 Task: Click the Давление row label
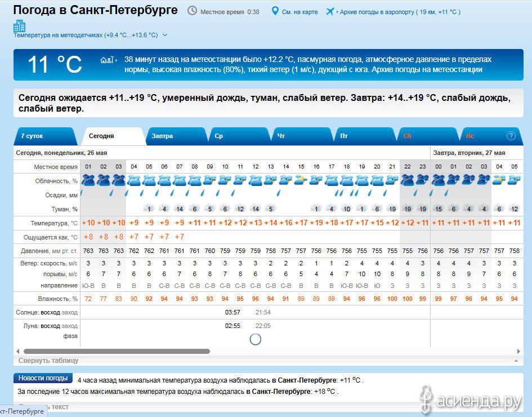pos(49,251)
